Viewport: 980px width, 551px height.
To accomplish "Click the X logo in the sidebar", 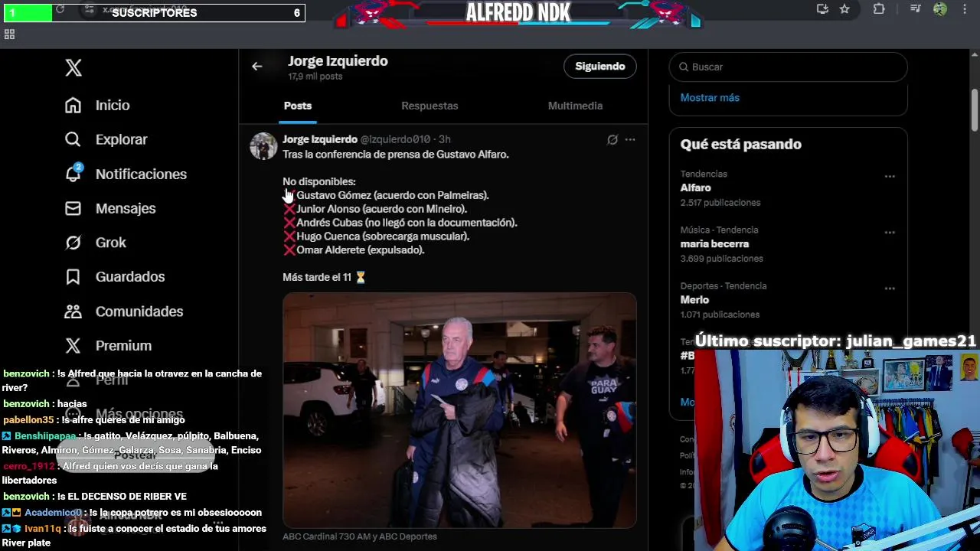I will tap(73, 67).
